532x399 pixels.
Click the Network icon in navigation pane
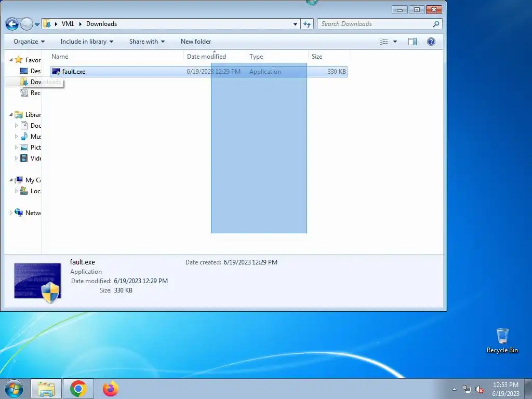(19, 212)
